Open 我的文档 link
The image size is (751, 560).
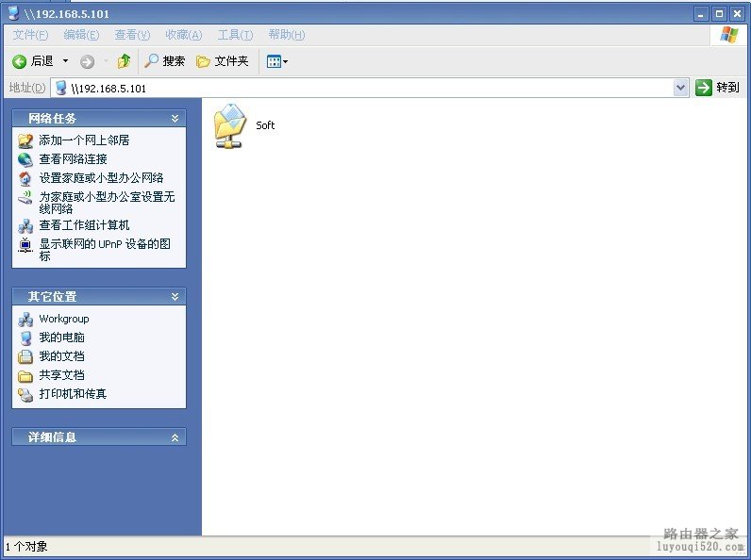click(61, 356)
